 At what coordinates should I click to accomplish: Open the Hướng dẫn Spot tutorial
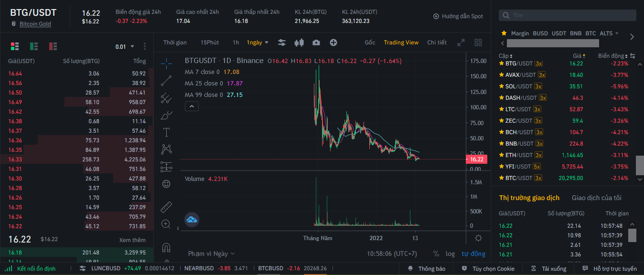point(458,16)
